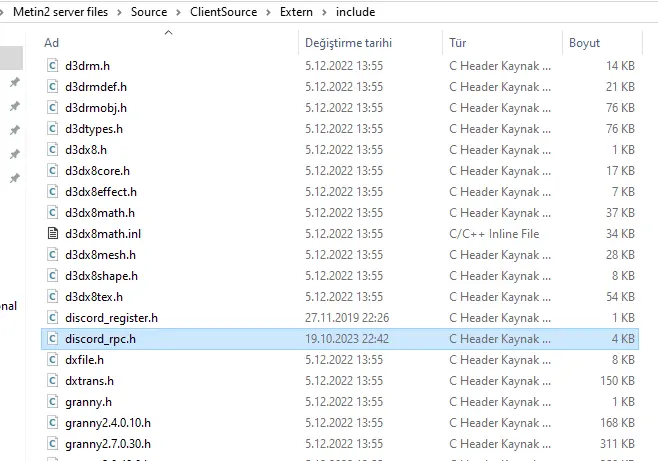Screen dimensions: 658x461
Task: Click the d3dtypes.h file icon
Action: pos(54,128)
